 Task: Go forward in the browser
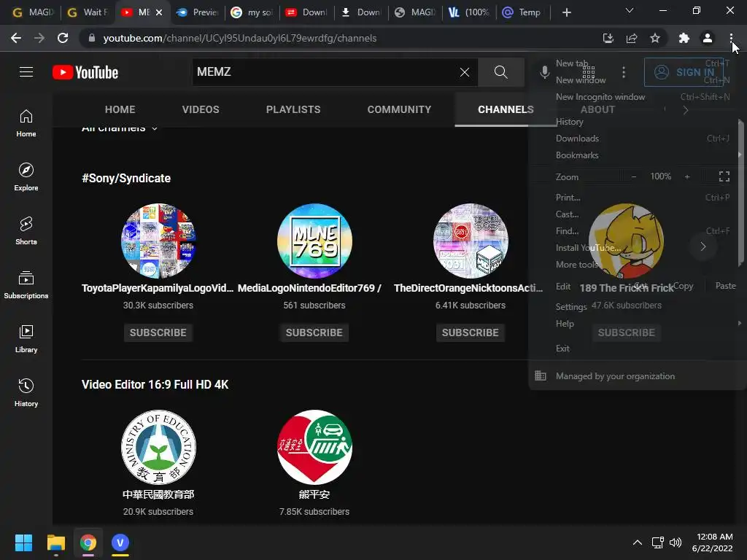39,38
